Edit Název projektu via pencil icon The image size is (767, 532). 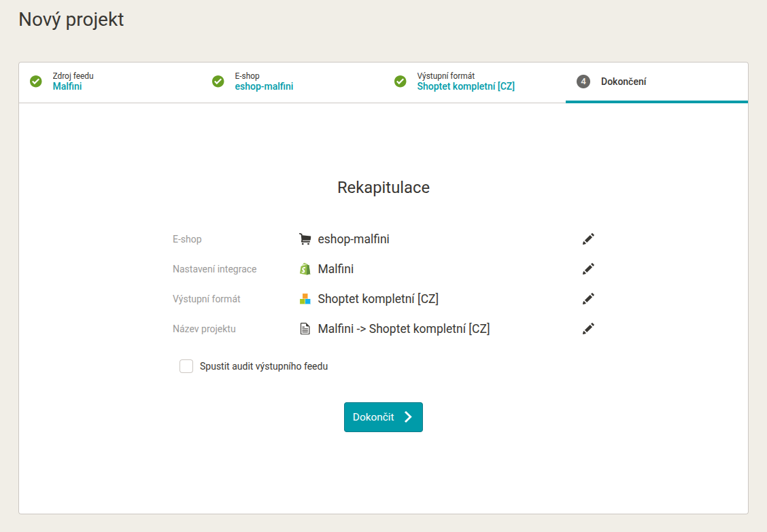(588, 329)
